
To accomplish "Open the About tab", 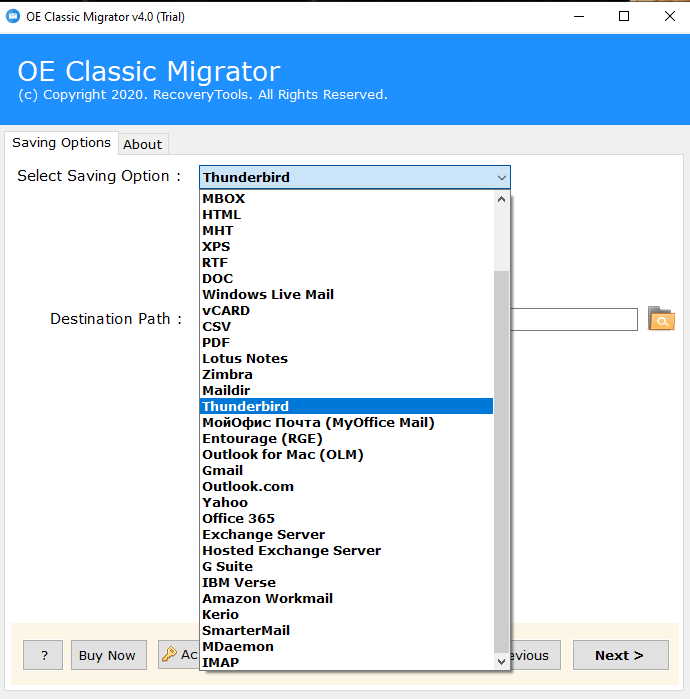I will [x=143, y=144].
